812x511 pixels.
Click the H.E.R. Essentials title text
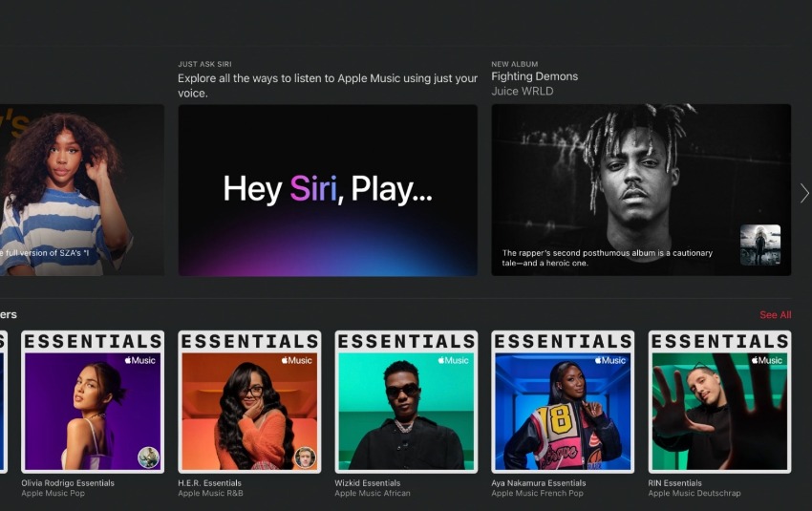click(x=210, y=483)
